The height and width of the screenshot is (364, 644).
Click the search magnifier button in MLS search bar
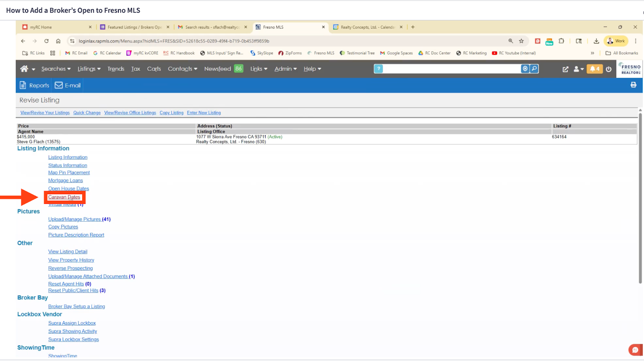[534, 69]
